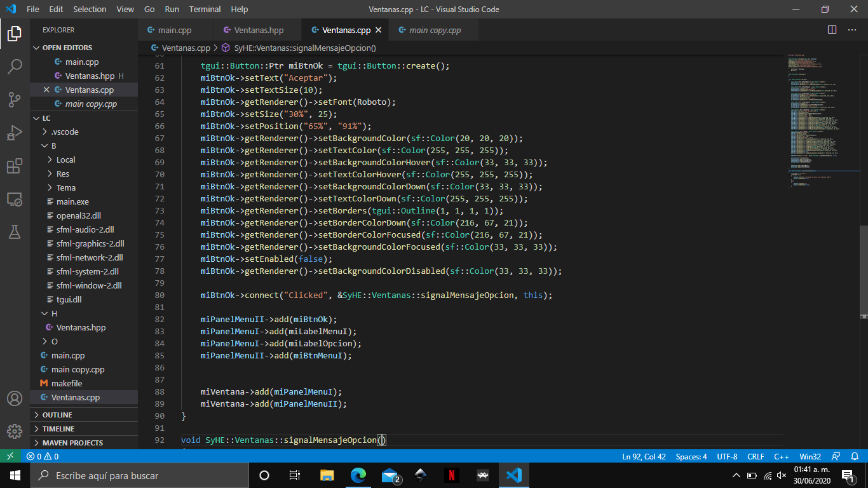Open the Run and Debug panel
Viewport: 868px width, 488px height.
[13, 133]
